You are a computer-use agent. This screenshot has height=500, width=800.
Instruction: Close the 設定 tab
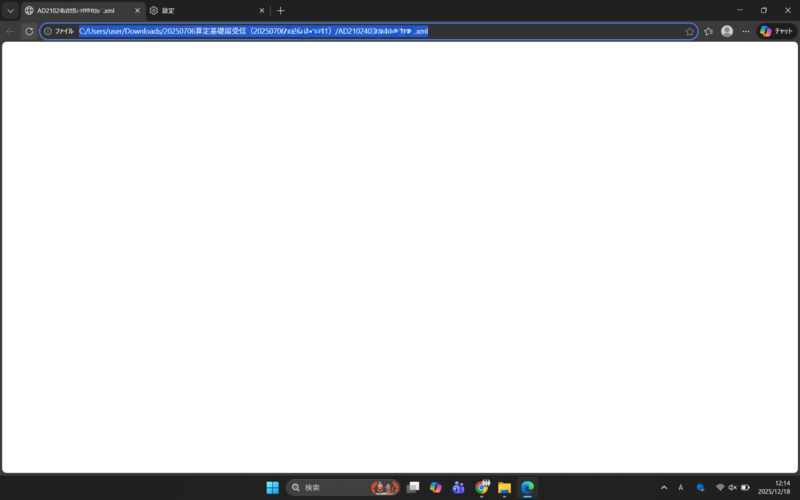(262, 10)
